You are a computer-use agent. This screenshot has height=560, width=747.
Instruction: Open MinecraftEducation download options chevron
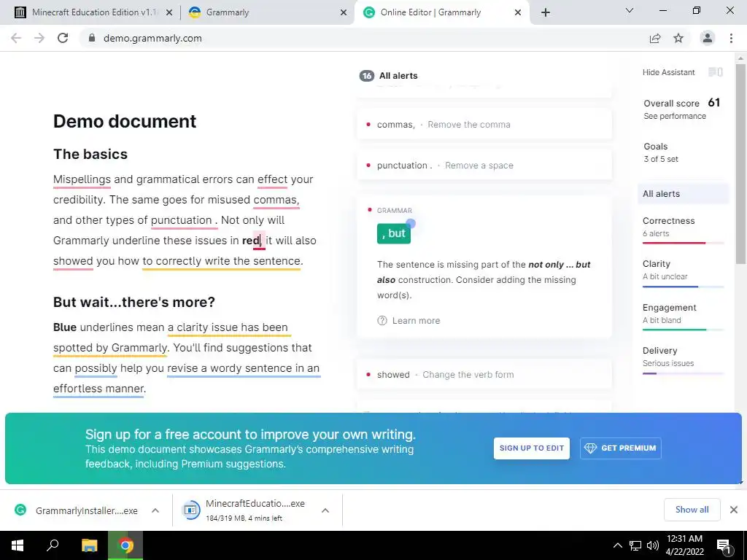pos(325,510)
